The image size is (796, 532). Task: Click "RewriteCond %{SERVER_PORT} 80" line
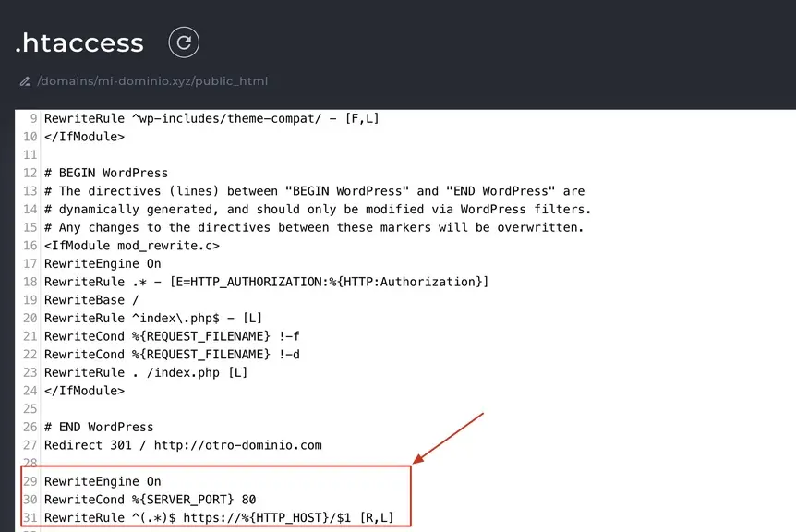pos(151,500)
